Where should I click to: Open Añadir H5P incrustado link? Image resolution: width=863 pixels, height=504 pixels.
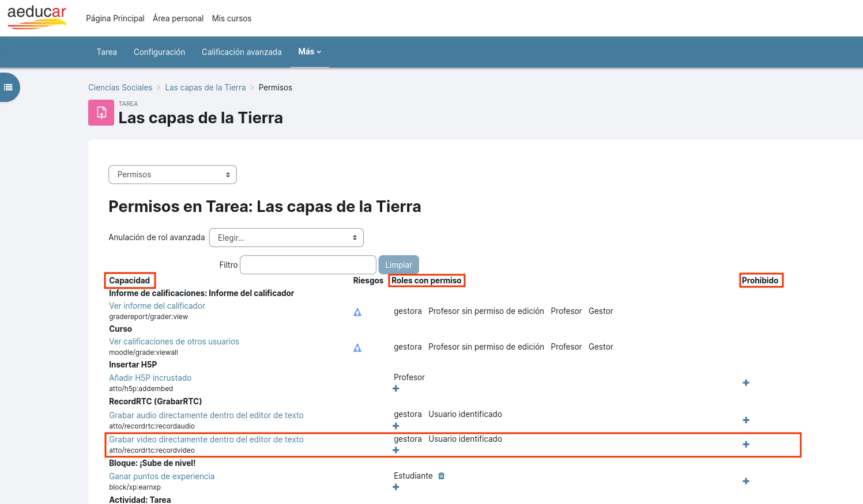(150, 378)
